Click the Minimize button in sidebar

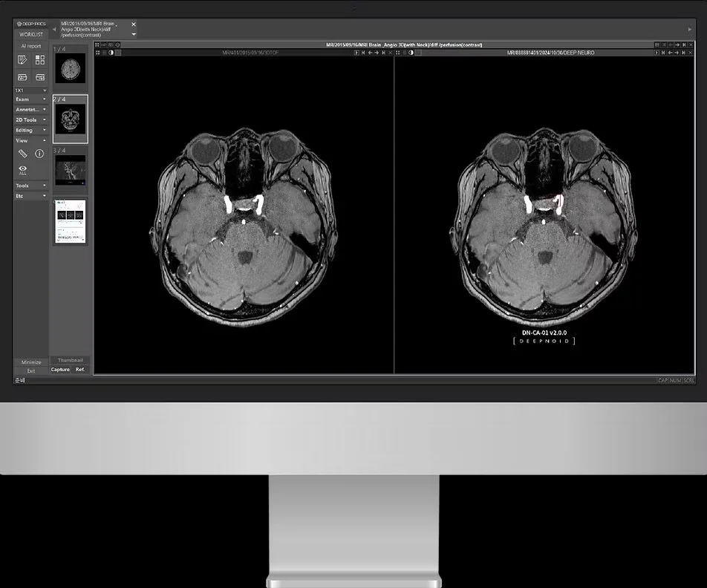point(31,362)
